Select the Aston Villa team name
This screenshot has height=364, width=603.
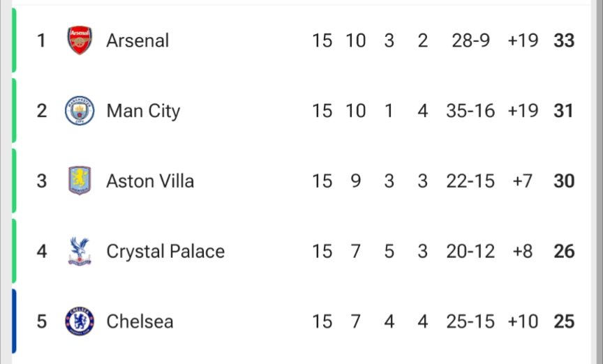click(150, 181)
